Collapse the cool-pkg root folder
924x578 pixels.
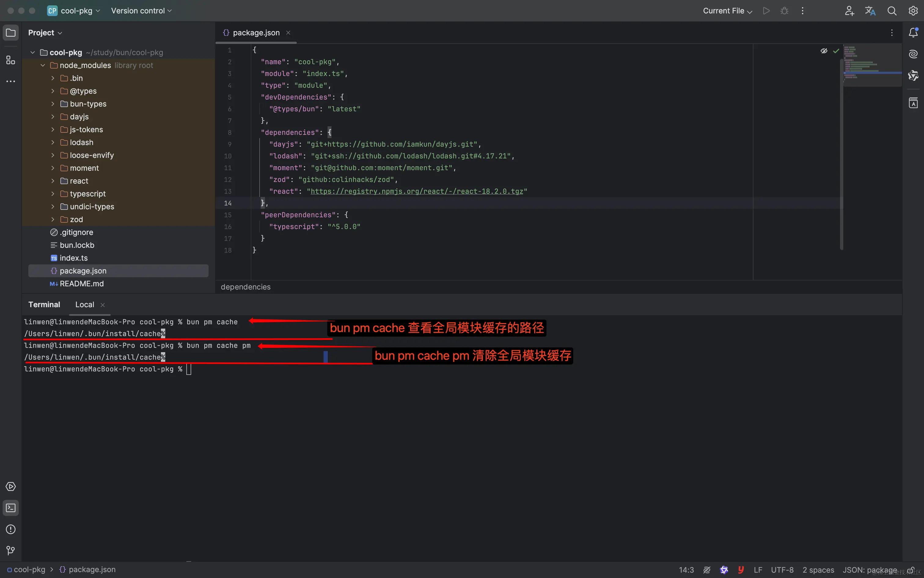(32, 52)
